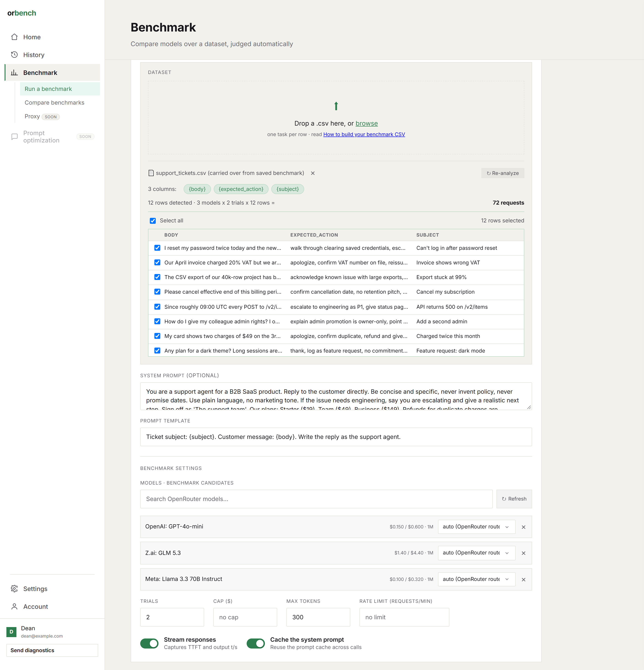
Task: Open provider dropdown for Llama 3.3 70B
Action: [x=477, y=579]
